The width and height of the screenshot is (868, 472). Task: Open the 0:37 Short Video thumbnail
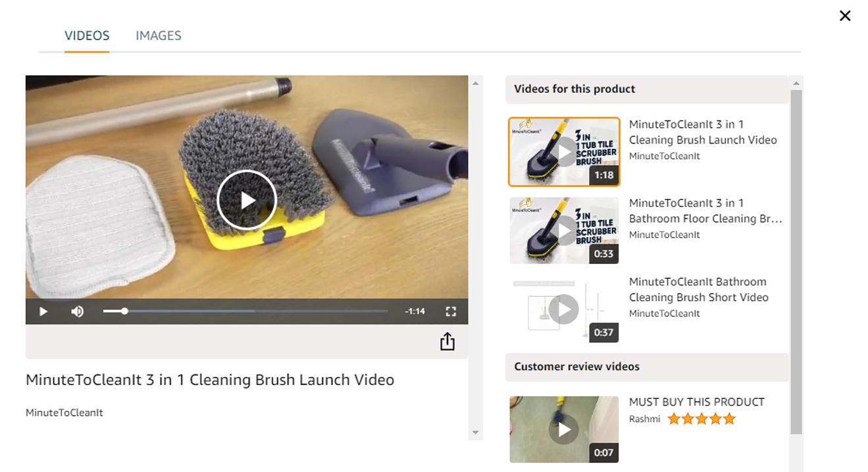pos(564,309)
